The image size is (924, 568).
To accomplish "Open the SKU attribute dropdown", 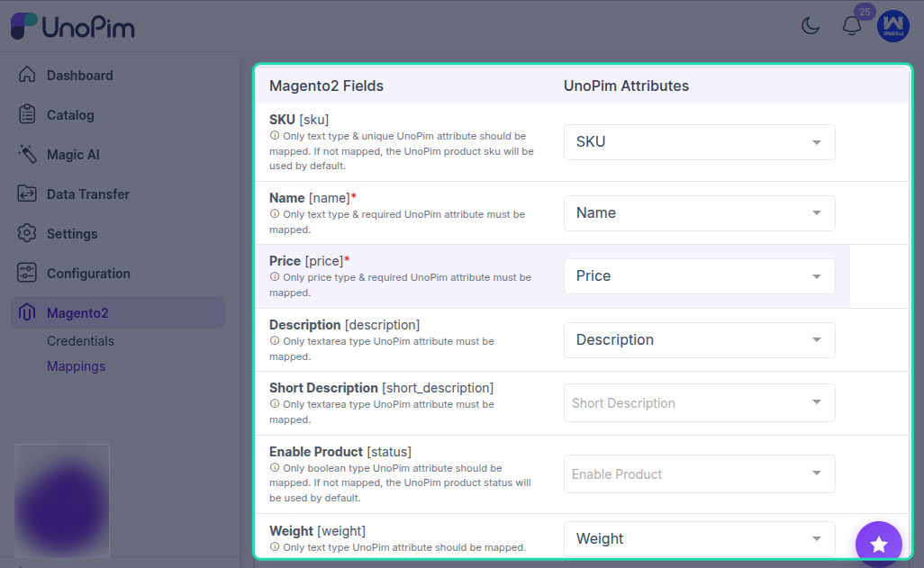I will [x=700, y=142].
